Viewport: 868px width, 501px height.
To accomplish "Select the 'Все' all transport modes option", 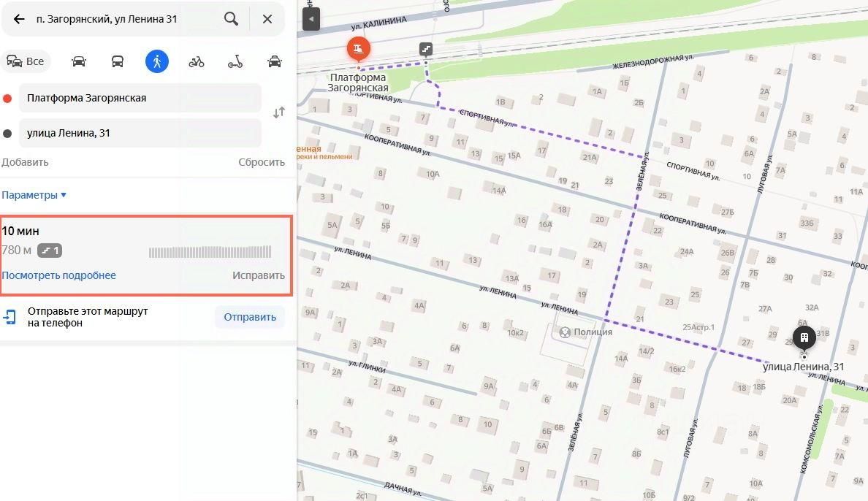I will click(26, 61).
